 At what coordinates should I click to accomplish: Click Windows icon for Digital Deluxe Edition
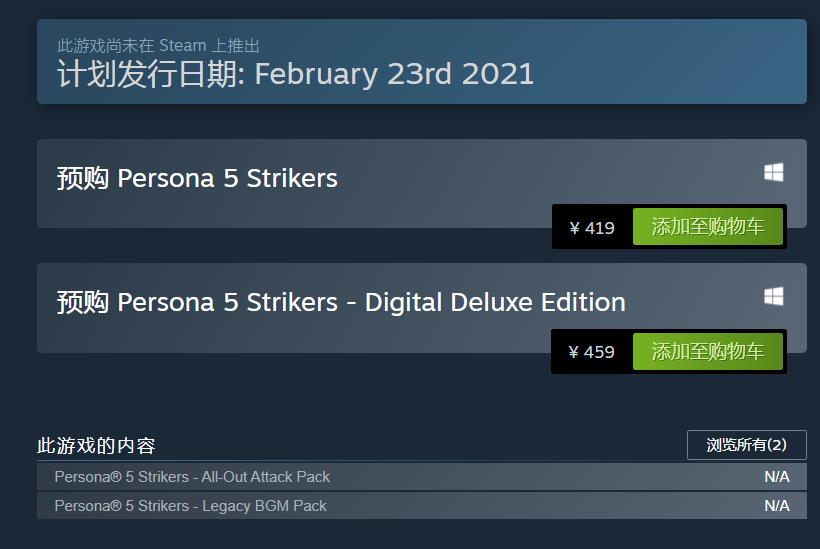click(x=773, y=297)
